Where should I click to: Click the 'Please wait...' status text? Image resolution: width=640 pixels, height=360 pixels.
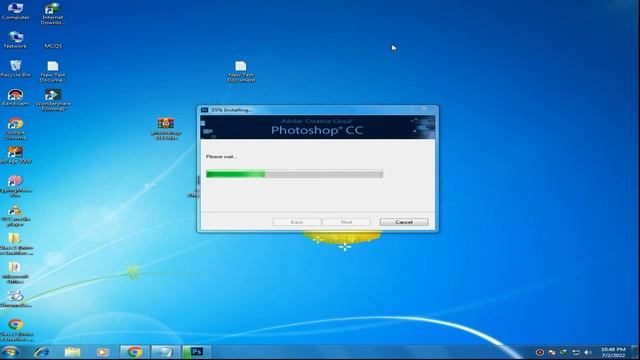(x=221, y=157)
